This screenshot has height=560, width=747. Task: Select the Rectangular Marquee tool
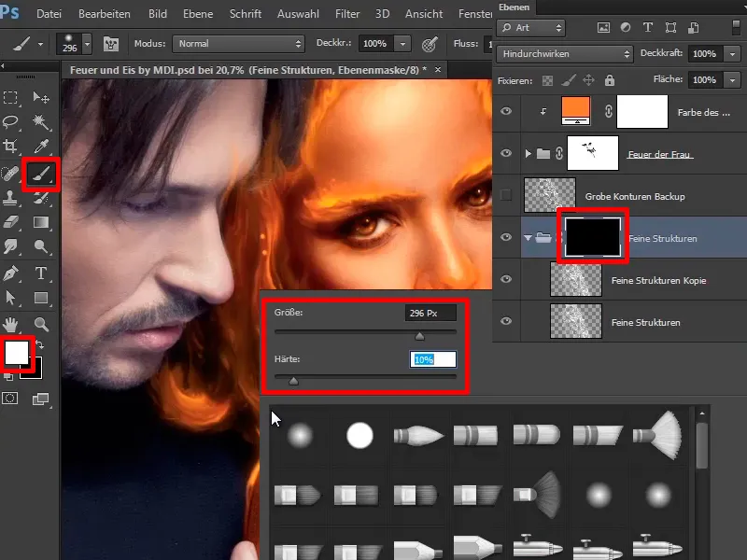(10, 98)
